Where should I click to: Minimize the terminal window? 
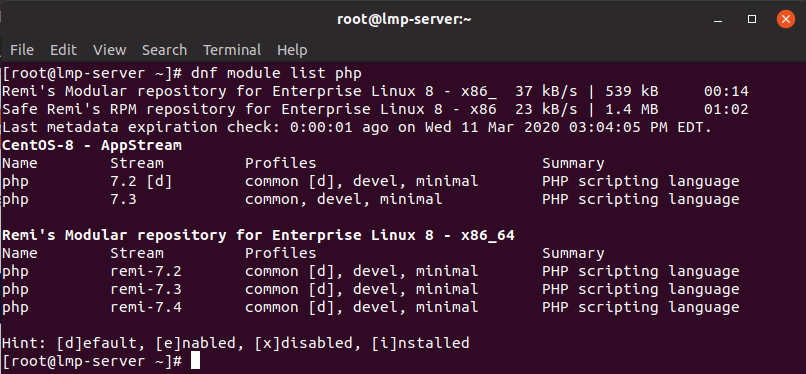tap(719, 20)
